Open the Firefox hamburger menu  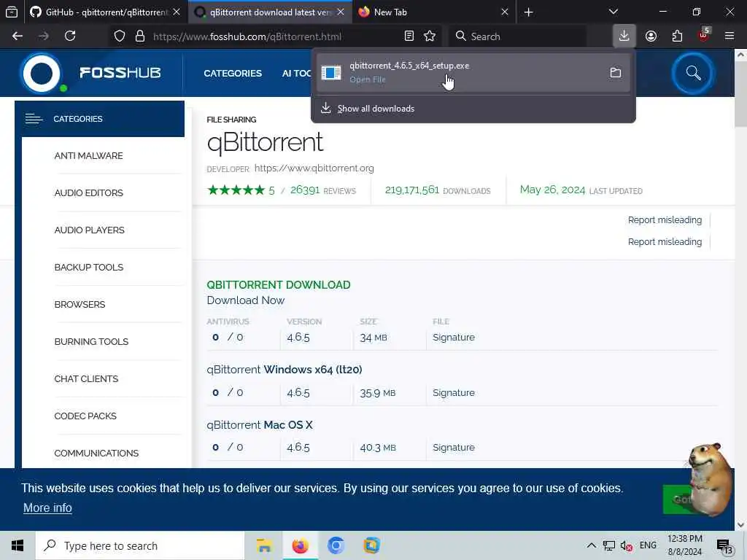coord(729,36)
